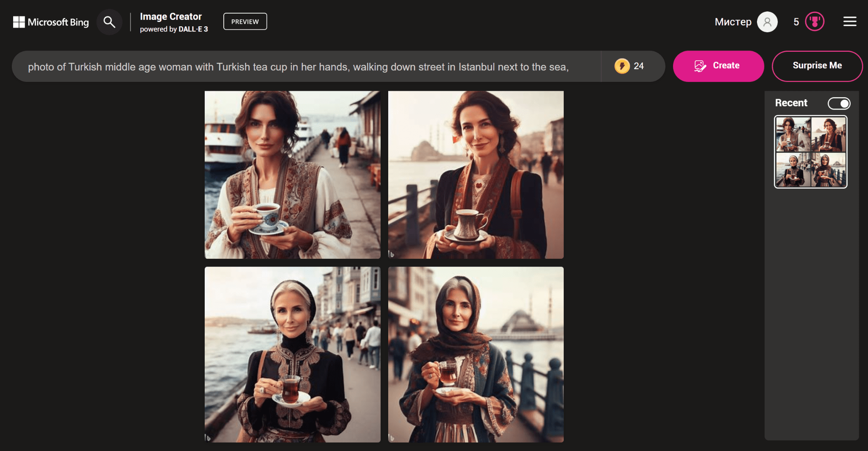
Task: Open image of woman holding patterned porcelain teacup
Action: [292, 175]
